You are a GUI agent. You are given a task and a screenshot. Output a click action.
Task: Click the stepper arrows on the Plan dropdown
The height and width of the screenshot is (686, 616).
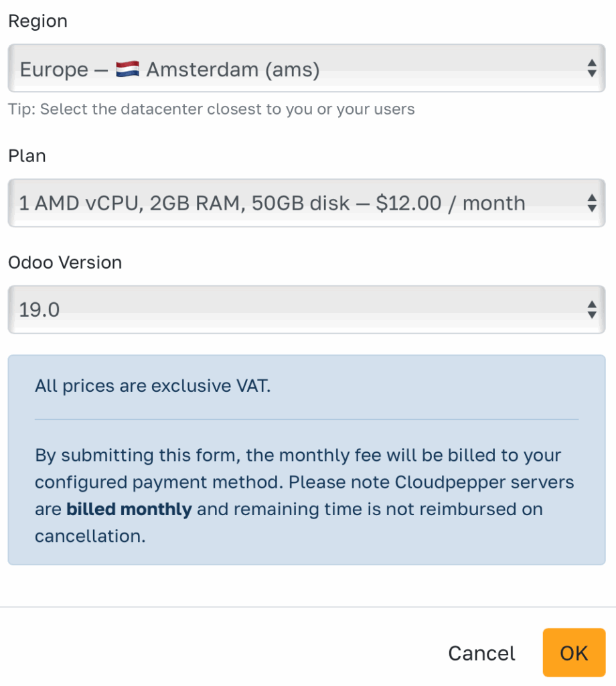(x=592, y=203)
